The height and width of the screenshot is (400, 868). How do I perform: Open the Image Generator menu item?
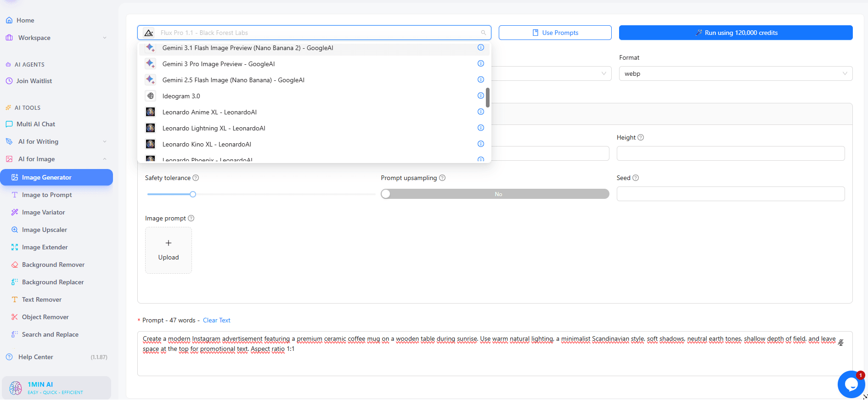56,177
